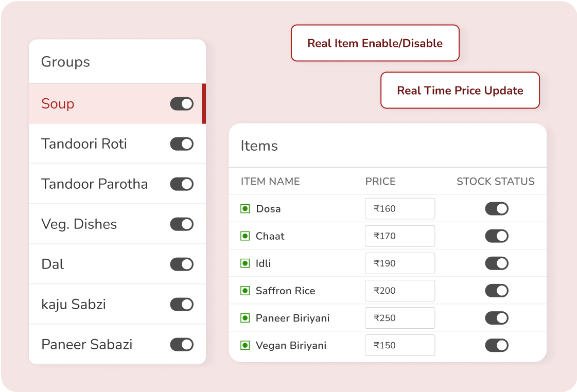Viewport: 577px width, 392px height.
Task: Toggle stock status for Vegan Biriyani
Action: pos(497,345)
